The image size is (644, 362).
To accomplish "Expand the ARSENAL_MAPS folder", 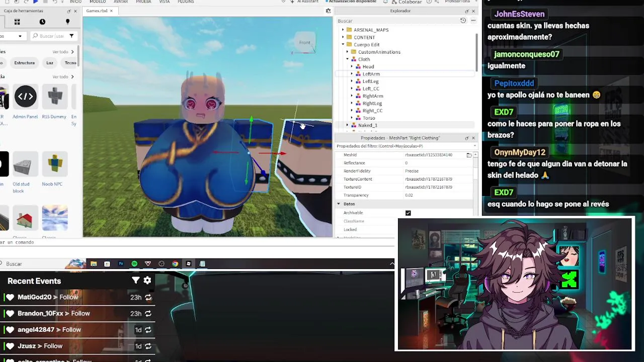I will (x=343, y=30).
